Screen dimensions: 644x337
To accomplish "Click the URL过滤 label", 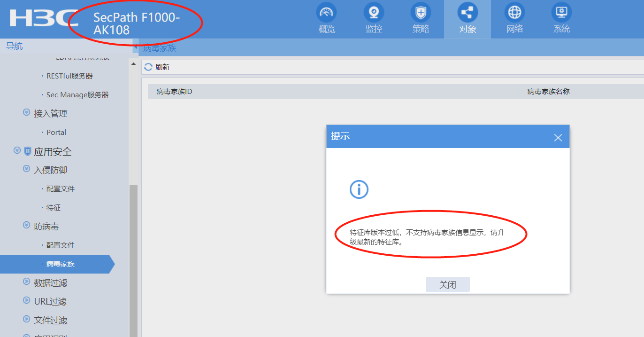I will [50, 301].
